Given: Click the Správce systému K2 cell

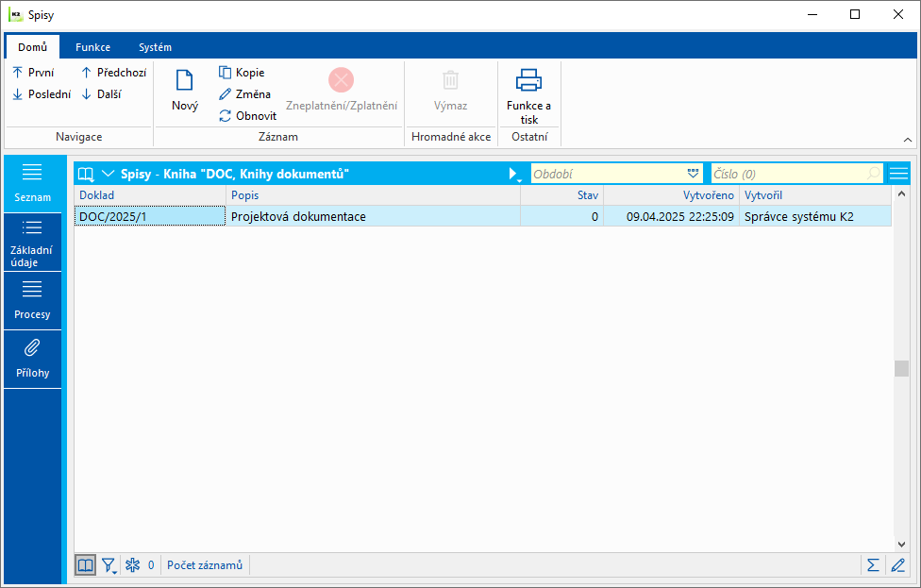Looking at the screenshot, I should point(815,216).
